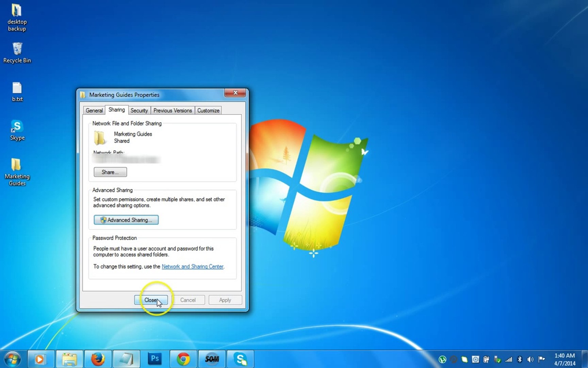Select the Marketing Guides desktop folder

click(17, 172)
